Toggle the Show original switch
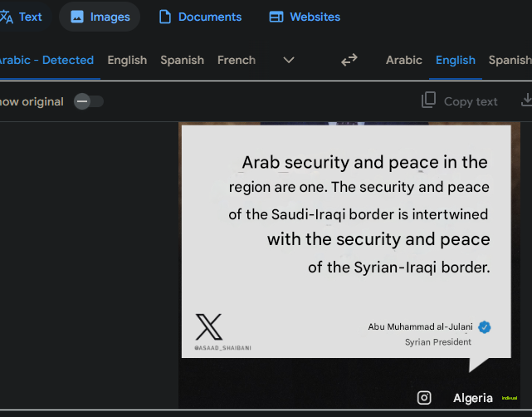The width and height of the screenshot is (532, 417). coord(89,101)
